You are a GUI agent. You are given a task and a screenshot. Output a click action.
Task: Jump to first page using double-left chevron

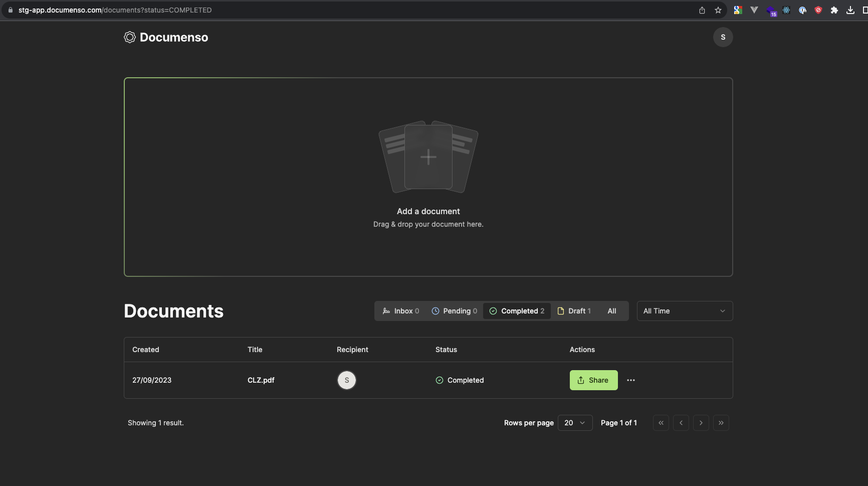click(x=661, y=423)
